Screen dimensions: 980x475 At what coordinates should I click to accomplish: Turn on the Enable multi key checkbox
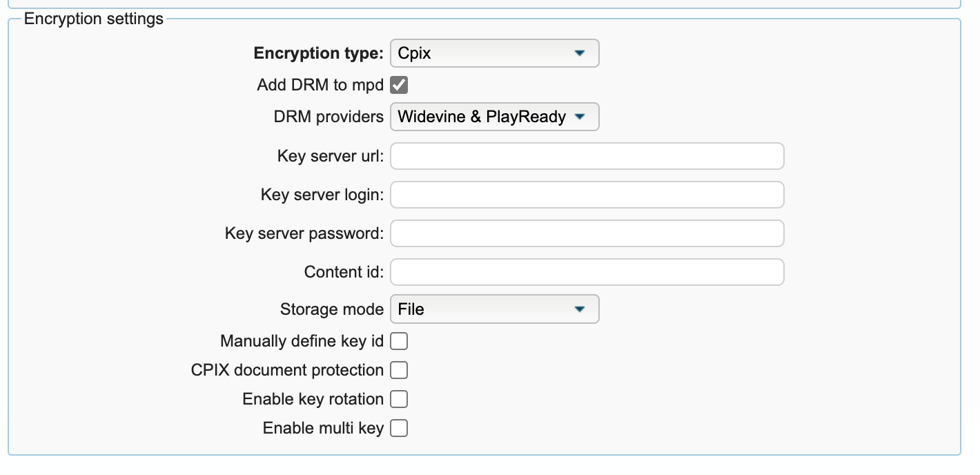(399, 428)
